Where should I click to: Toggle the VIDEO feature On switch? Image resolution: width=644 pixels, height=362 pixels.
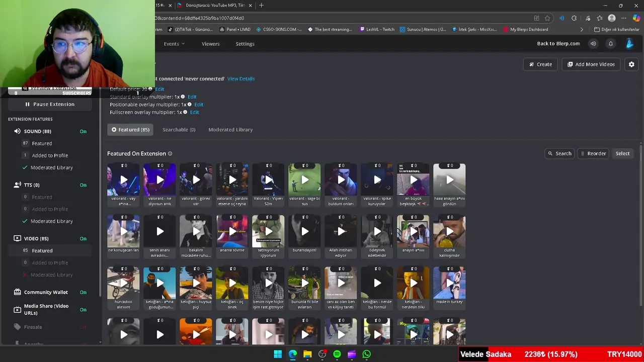click(x=83, y=238)
